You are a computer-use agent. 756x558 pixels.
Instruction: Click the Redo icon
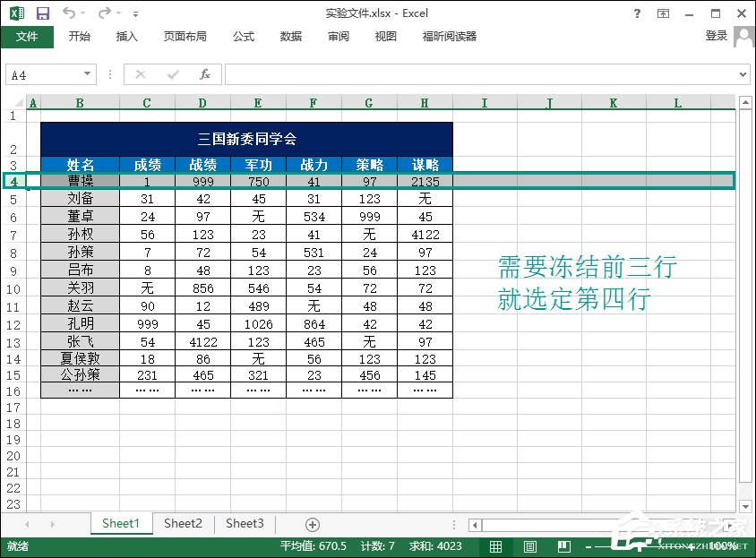click(104, 13)
